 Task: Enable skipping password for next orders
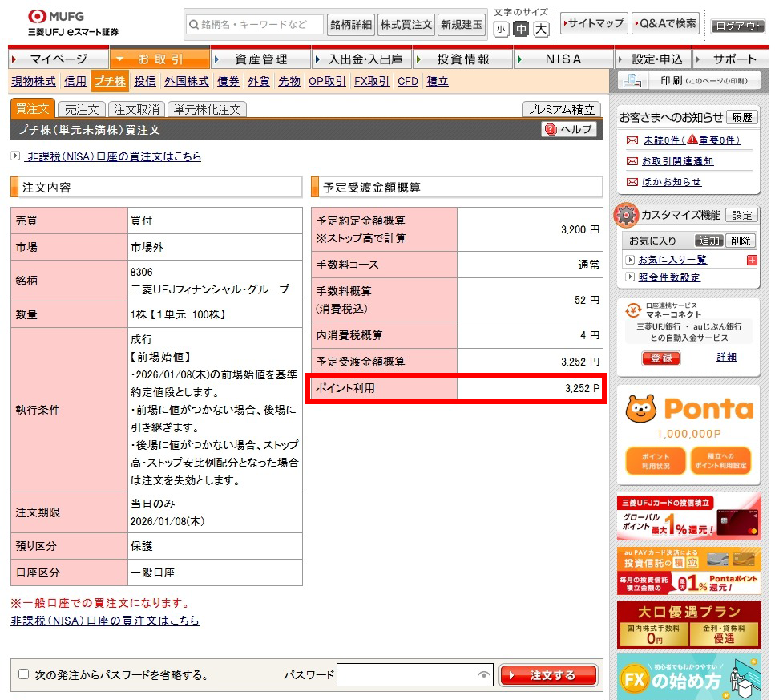(x=23, y=675)
